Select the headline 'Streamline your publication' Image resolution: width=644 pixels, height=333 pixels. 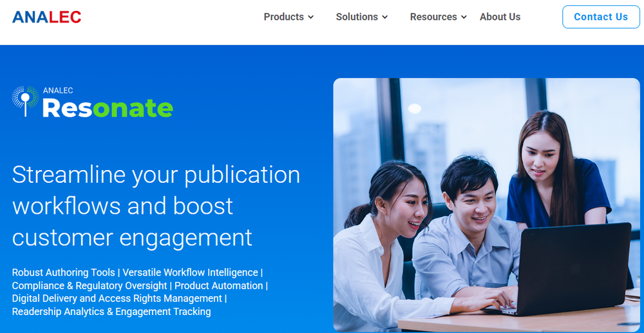click(156, 175)
